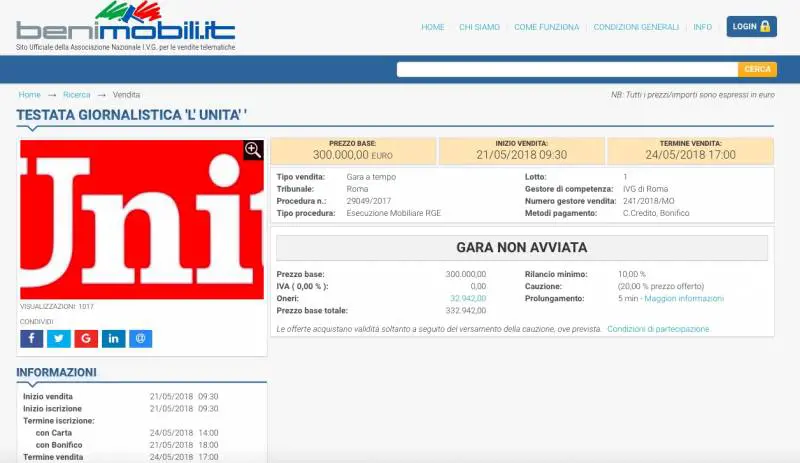Open image zoom magnifier icon
800x463 pixels.
[253, 150]
